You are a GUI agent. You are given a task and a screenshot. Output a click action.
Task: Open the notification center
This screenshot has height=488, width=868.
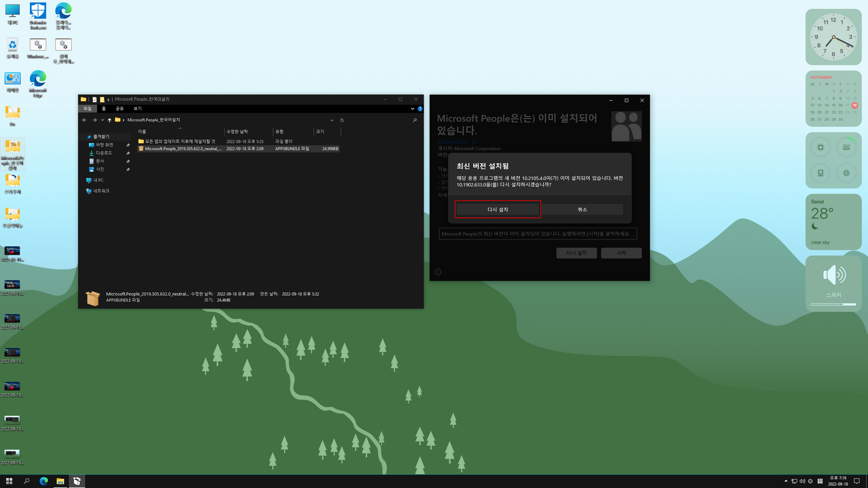857,481
